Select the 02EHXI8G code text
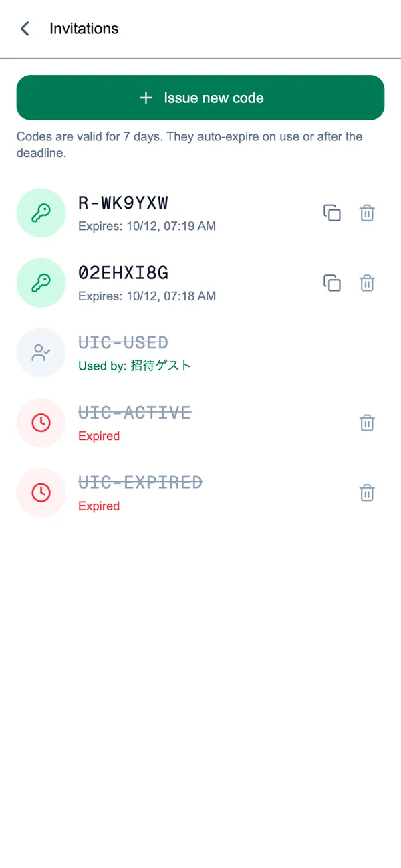The image size is (401, 868). point(123,273)
